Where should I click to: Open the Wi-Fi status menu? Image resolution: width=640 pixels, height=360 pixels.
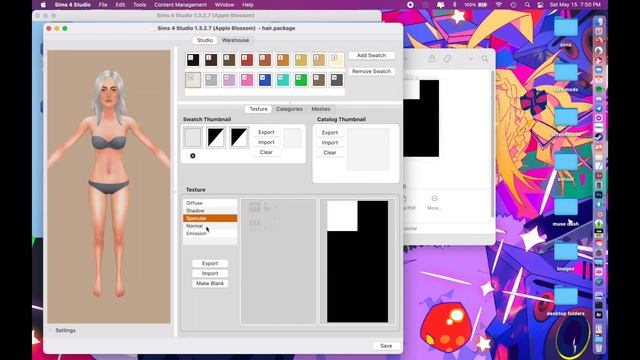(499, 5)
